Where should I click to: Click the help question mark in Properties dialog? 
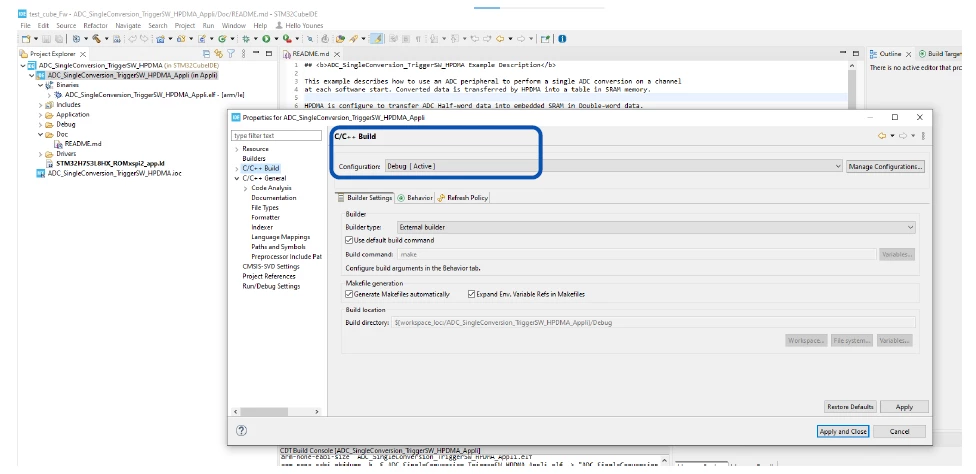[x=242, y=430]
